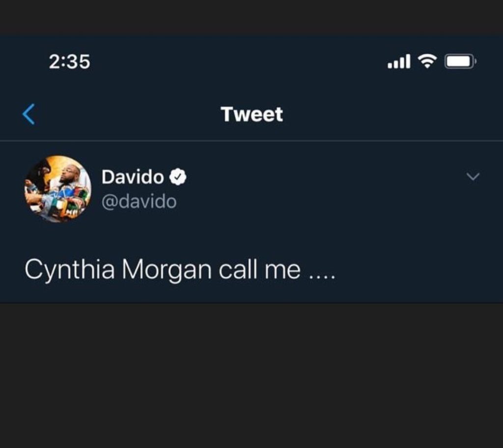503x448 pixels.
Task: Expand the tweet options chevron
Action: (x=473, y=177)
